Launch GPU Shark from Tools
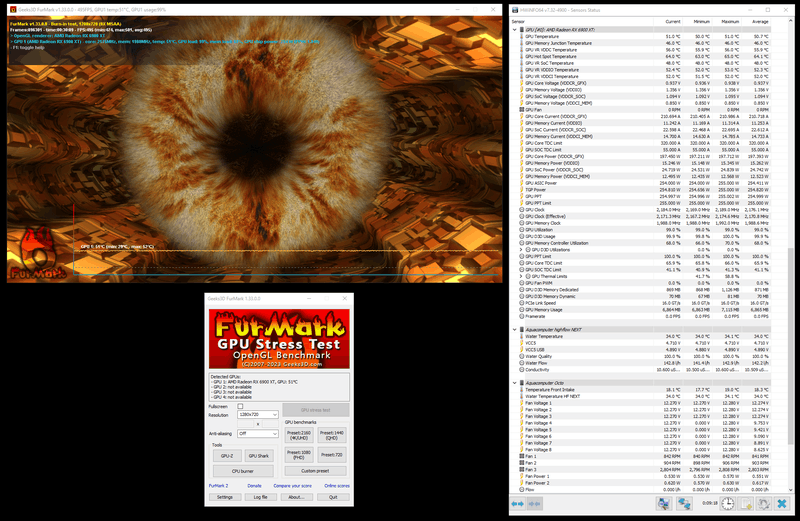This screenshot has width=800, height=521. 259,456
